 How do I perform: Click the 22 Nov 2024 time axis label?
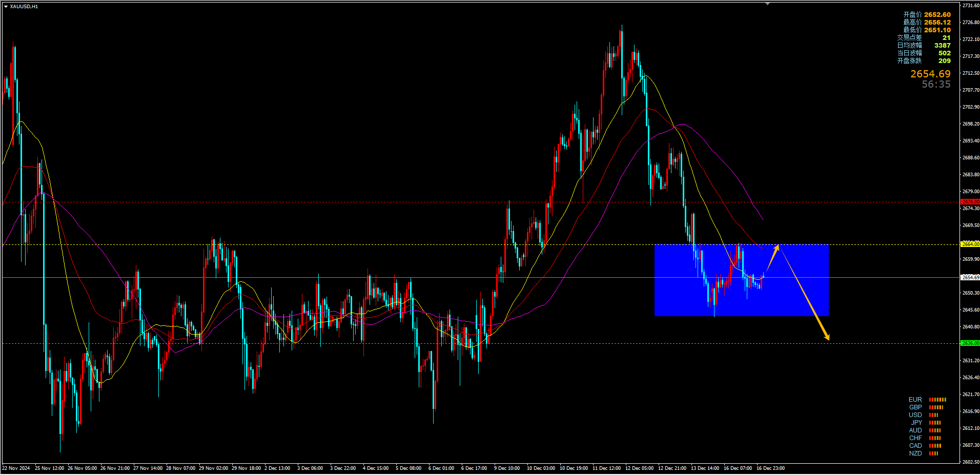[x=16, y=468]
